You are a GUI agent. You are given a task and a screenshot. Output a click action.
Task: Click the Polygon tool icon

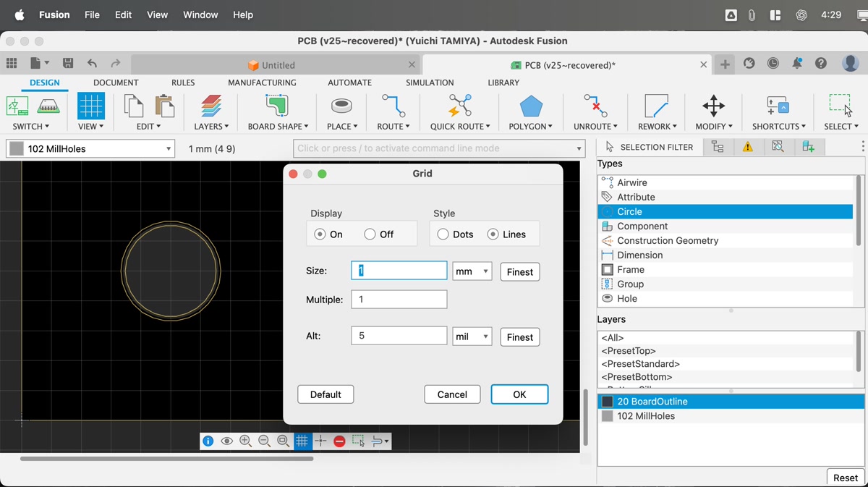531,106
